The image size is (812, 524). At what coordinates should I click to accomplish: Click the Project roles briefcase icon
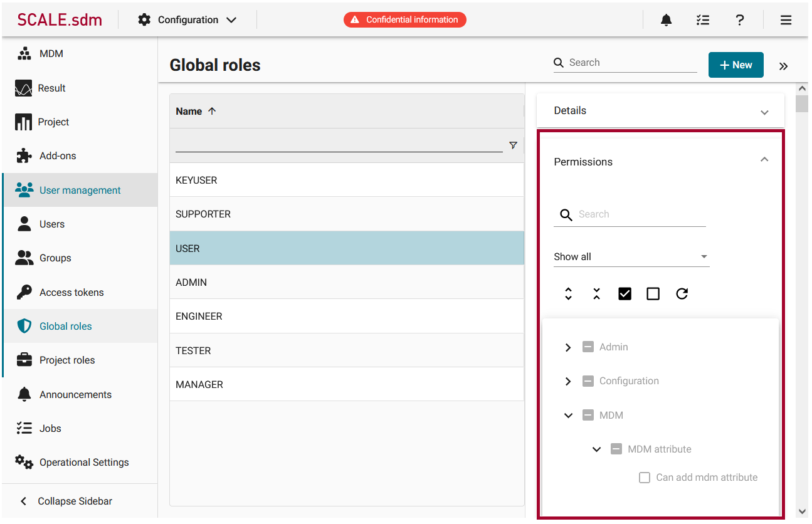pyautogui.click(x=24, y=360)
